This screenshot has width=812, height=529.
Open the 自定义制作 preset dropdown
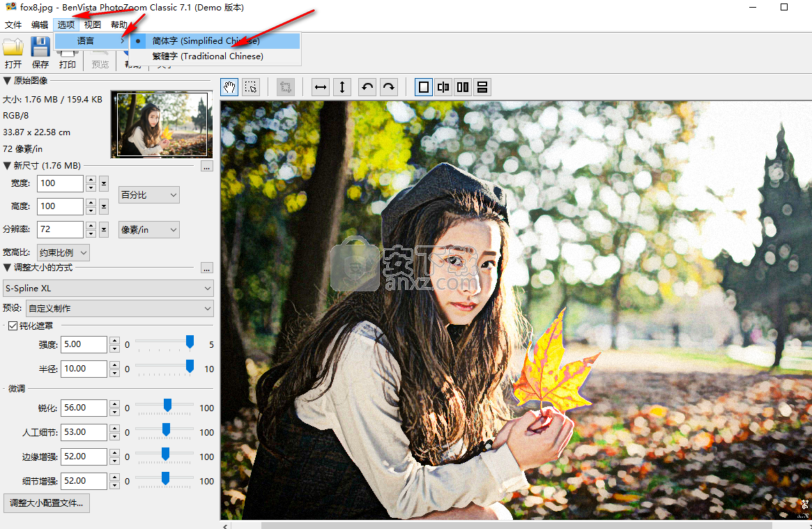120,309
